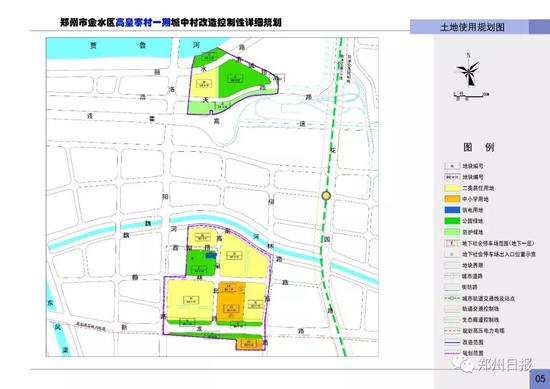Click the page number 05 box
The height and width of the screenshot is (389, 550).
click(x=540, y=379)
